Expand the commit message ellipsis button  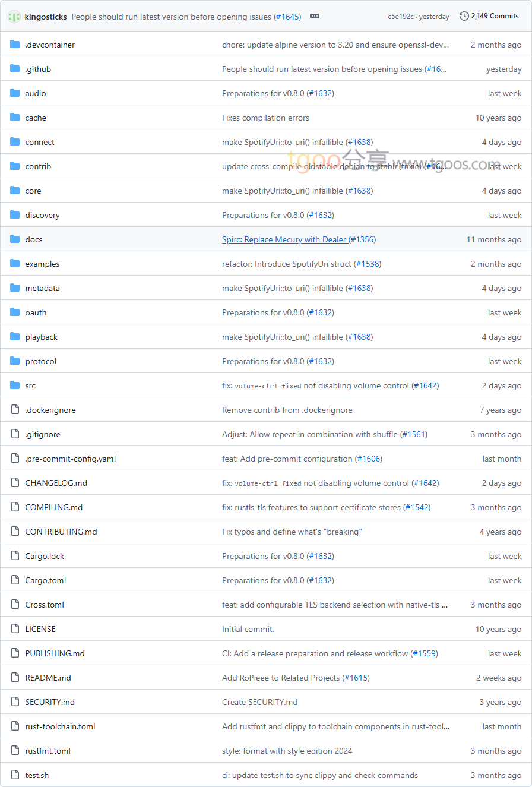point(315,17)
